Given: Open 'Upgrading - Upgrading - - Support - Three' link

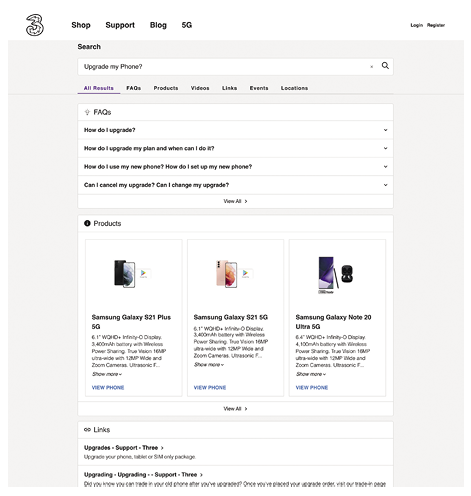Looking at the screenshot, I should tap(143, 475).
